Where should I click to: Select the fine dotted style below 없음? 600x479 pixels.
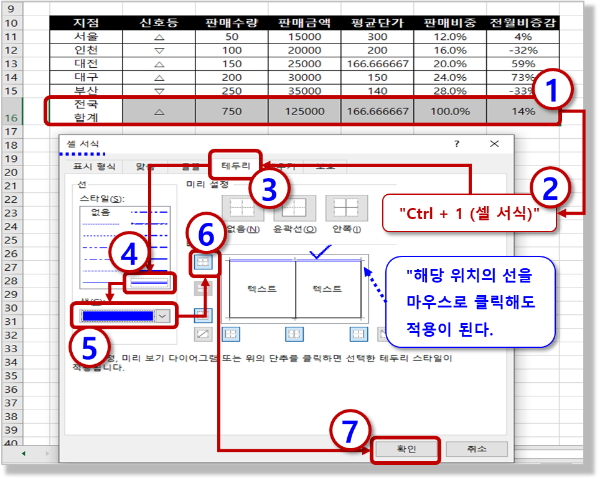[x=101, y=224]
